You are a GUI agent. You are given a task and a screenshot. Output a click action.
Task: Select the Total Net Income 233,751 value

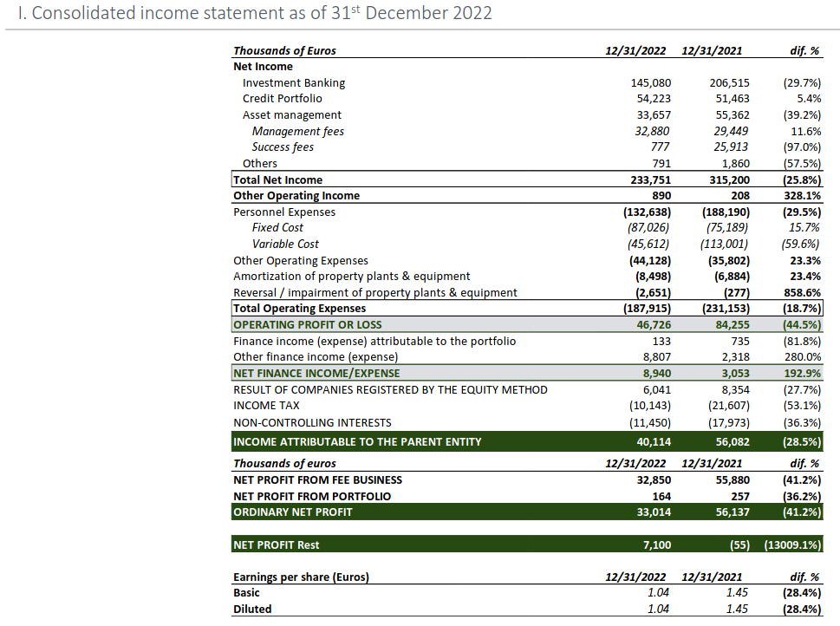[650, 180]
